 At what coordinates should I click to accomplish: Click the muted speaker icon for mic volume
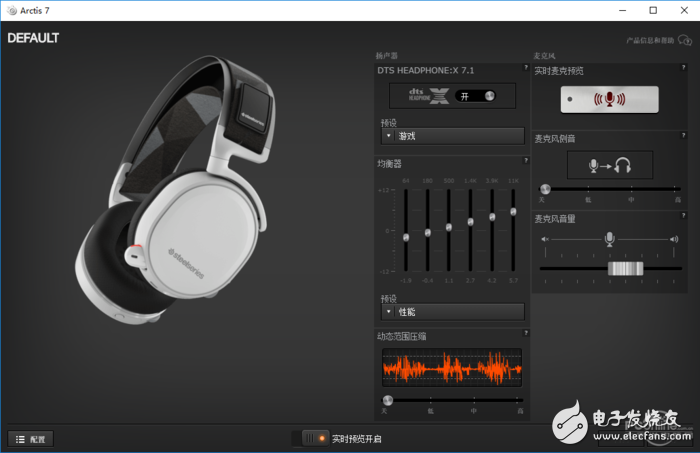[545, 239]
